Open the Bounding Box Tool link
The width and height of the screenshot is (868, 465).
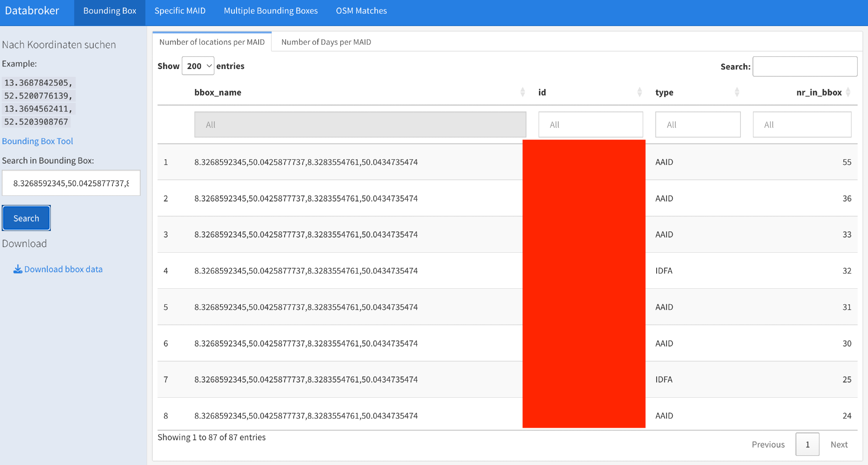[x=37, y=141]
